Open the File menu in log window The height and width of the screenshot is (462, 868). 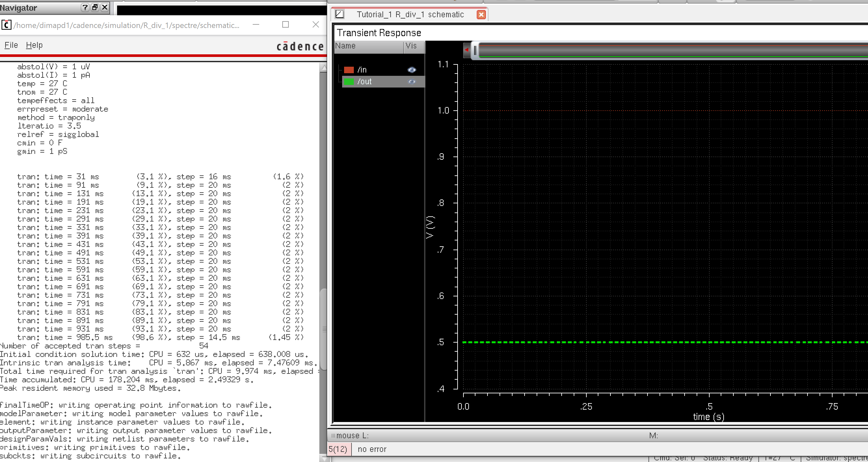coord(11,45)
